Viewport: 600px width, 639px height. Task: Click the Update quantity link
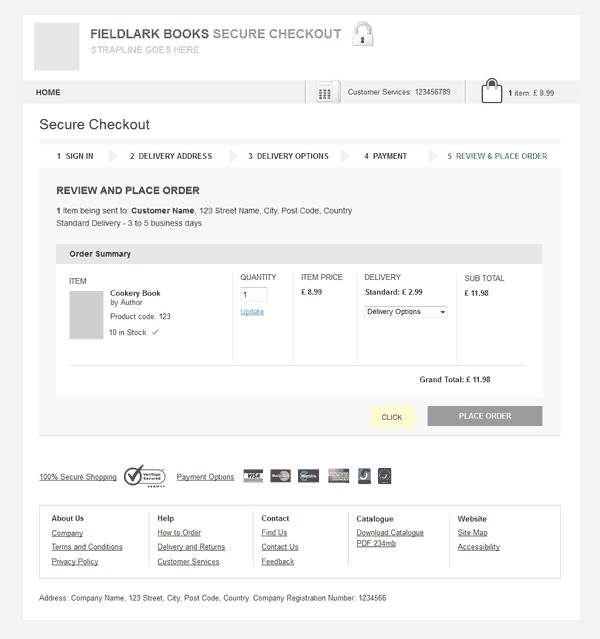pyautogui.click(x=252, y=312)
